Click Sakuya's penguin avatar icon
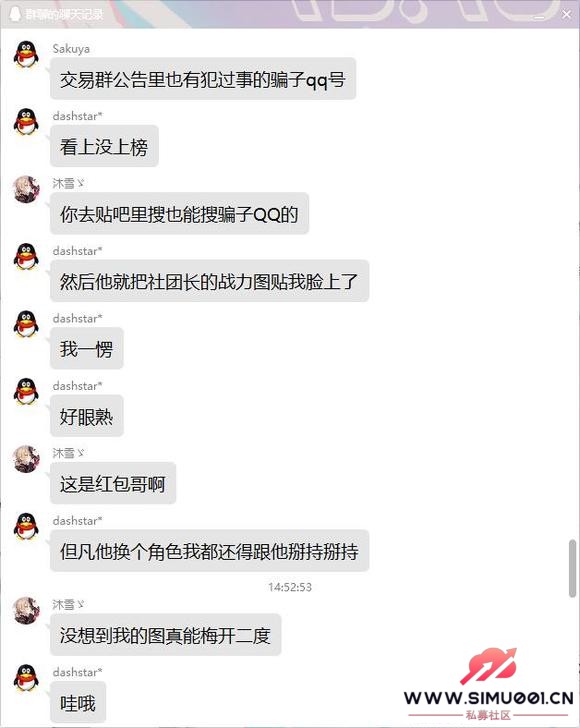The width and height of the screenshot is (580, 728). click(26, 54)
